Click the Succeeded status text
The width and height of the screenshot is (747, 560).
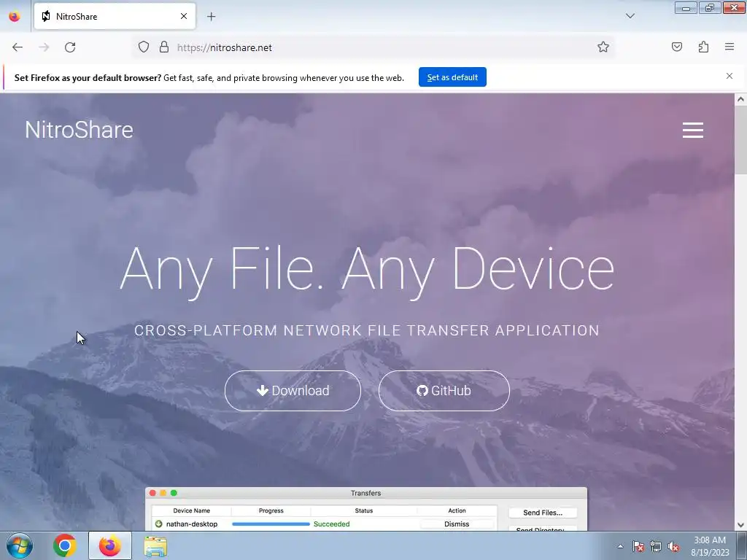click(332, 524)
